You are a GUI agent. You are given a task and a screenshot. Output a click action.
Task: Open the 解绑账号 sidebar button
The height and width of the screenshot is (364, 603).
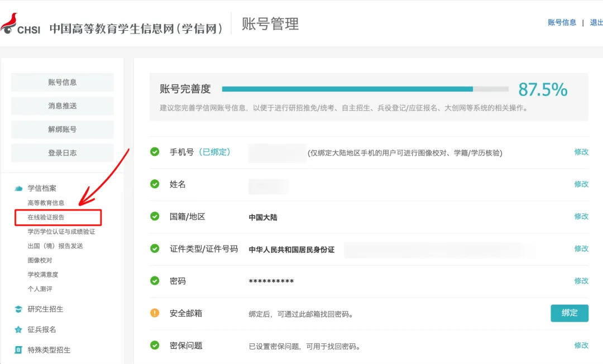[x=63, y=129]
